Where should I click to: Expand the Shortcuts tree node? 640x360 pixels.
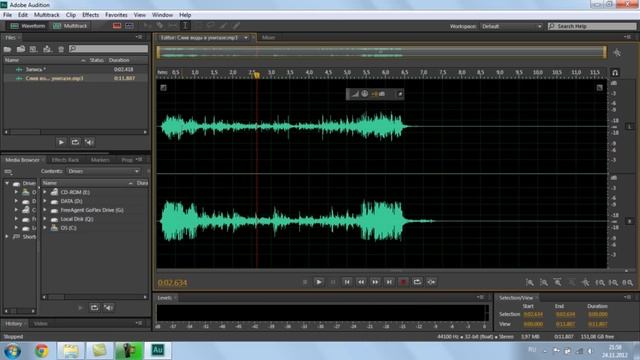[7, 237]
